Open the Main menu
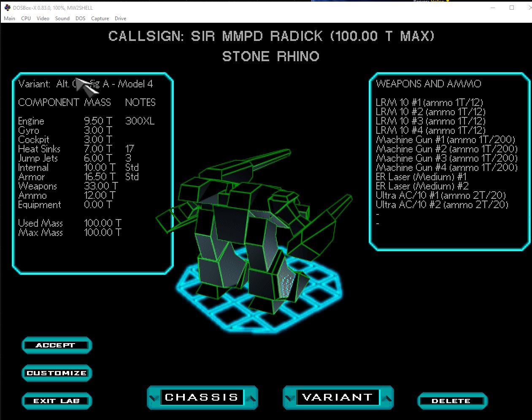532x420 pixels. [x=9, y=19]
